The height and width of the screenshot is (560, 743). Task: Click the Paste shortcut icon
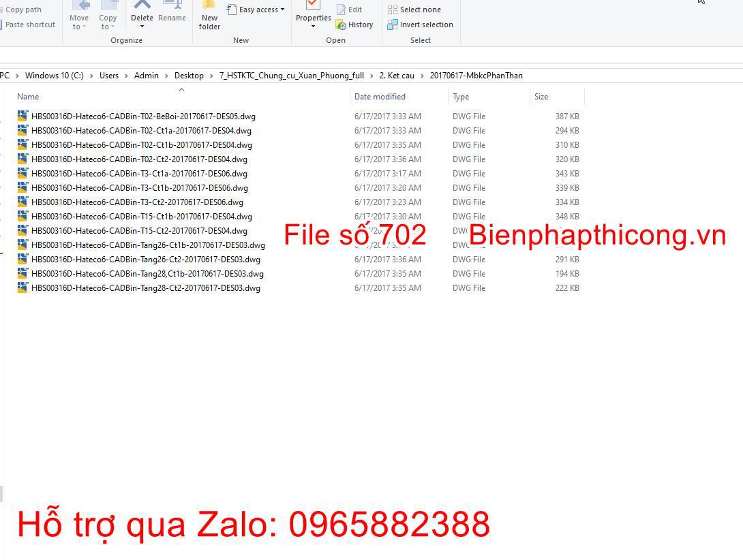(x=30, y=25)
